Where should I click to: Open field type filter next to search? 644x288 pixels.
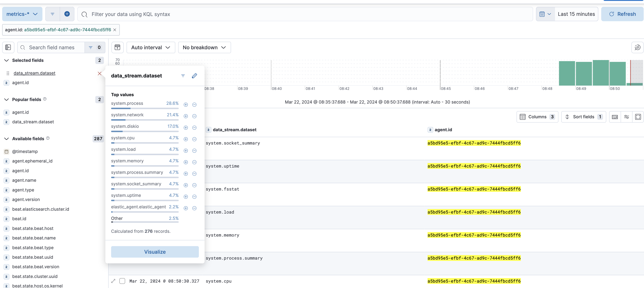pyautogui.click(x=95, y=47)
